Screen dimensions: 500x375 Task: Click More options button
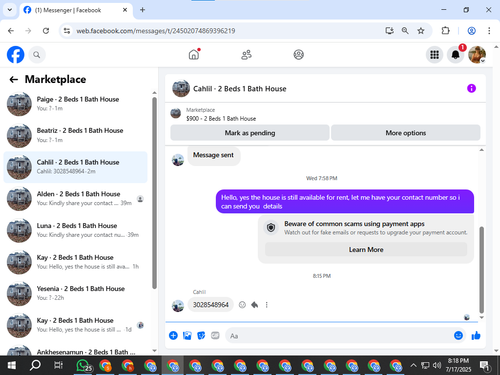tap(406, 133)
